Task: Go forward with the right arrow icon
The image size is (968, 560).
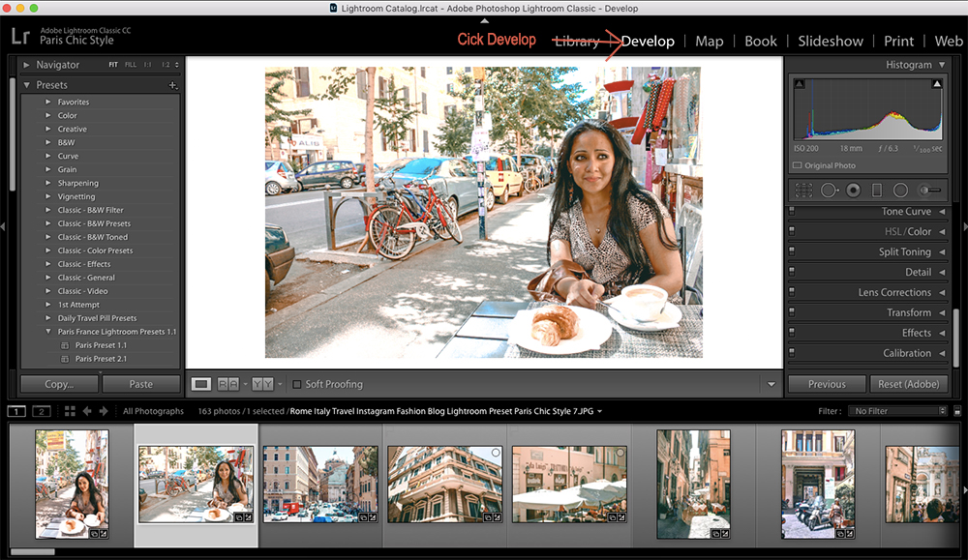Action: pos(104,411)
